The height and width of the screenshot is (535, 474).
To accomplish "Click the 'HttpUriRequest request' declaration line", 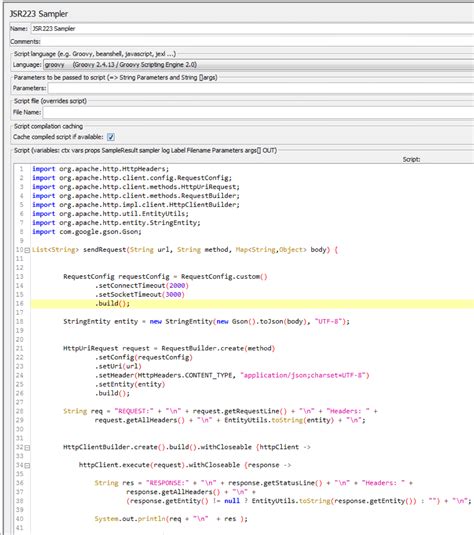I will pos(169,348).
